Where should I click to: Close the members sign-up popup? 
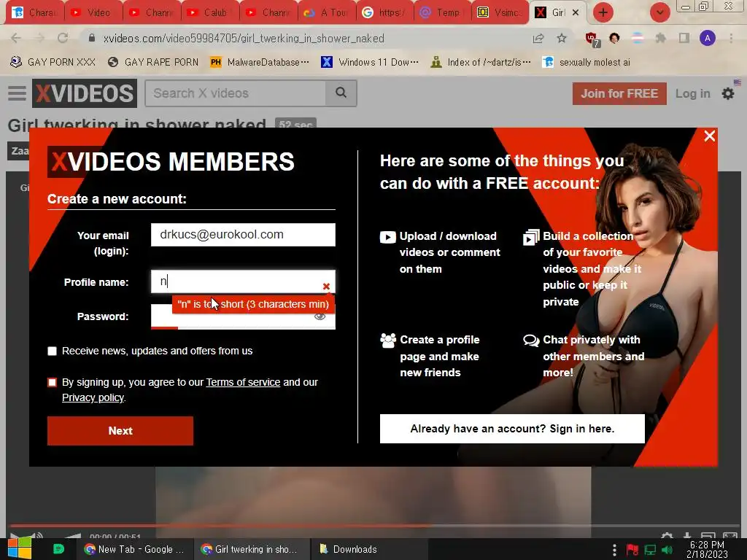[x=709, y=136]
